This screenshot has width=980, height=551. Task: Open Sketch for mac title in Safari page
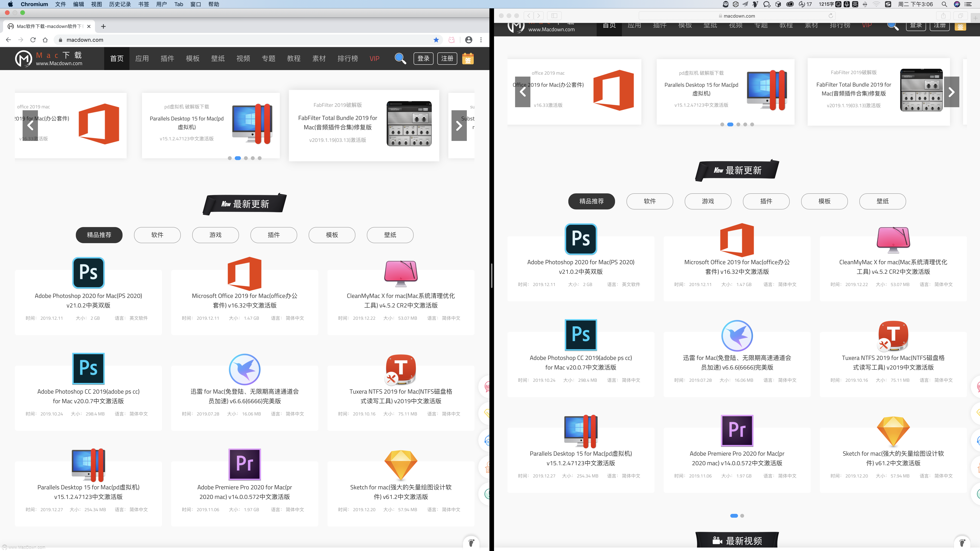pos(893,458)
